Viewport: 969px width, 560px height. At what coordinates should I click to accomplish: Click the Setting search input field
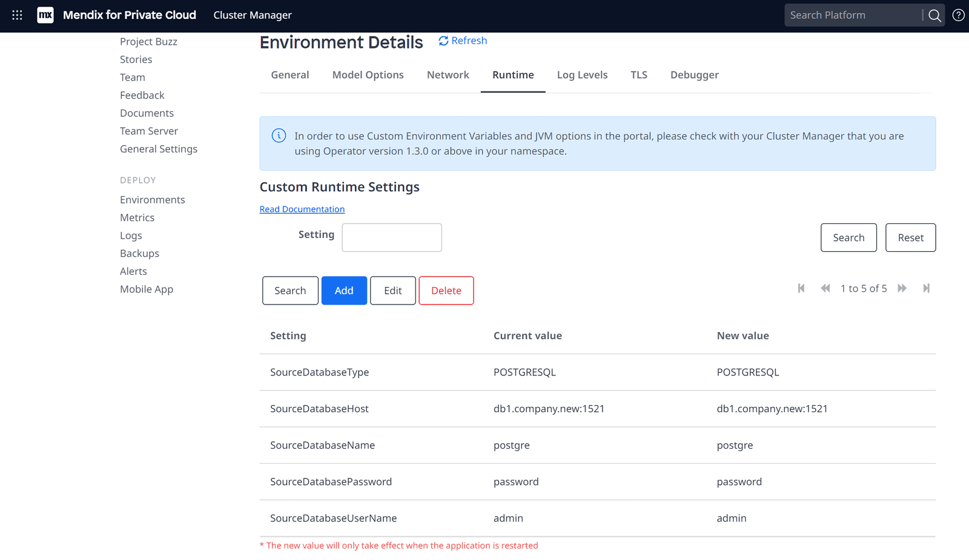(391, 237)
